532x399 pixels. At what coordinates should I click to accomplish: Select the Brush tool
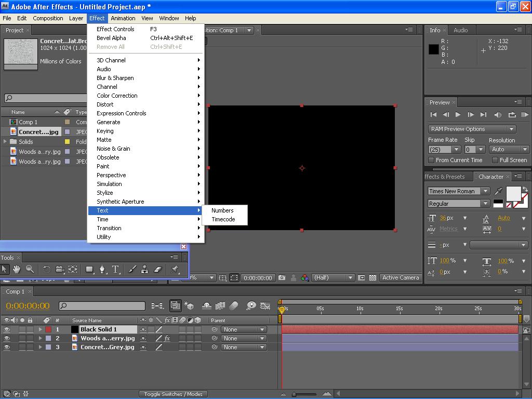132,270
